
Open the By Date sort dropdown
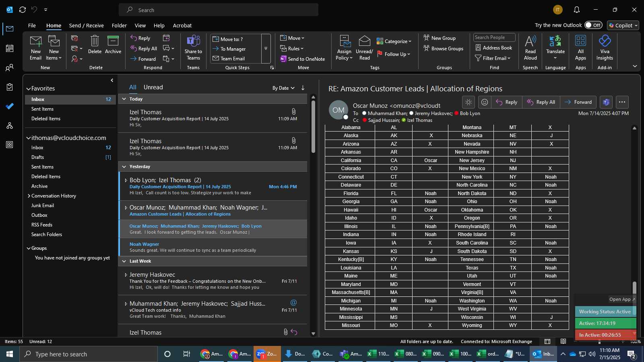(x=283, y=88)
